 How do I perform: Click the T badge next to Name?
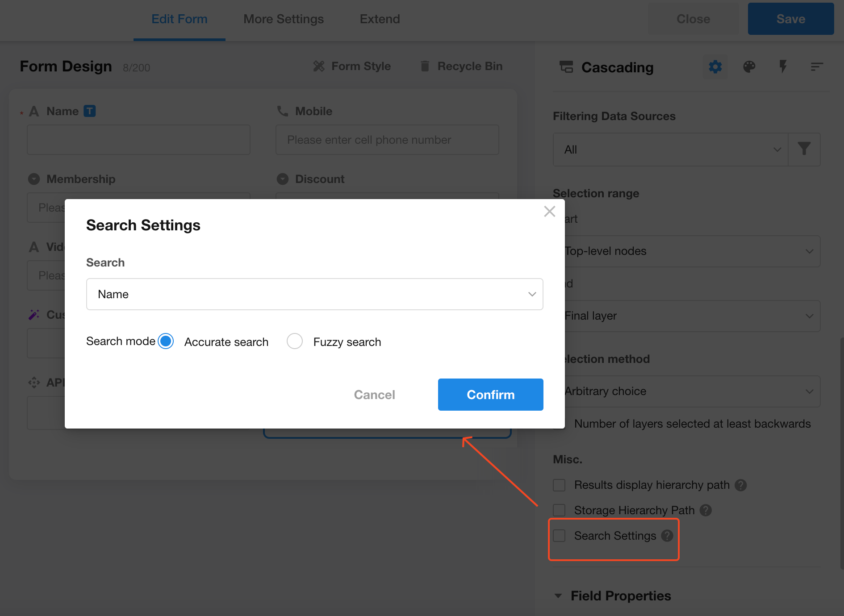pyautogui.click(x=90, y=111)
